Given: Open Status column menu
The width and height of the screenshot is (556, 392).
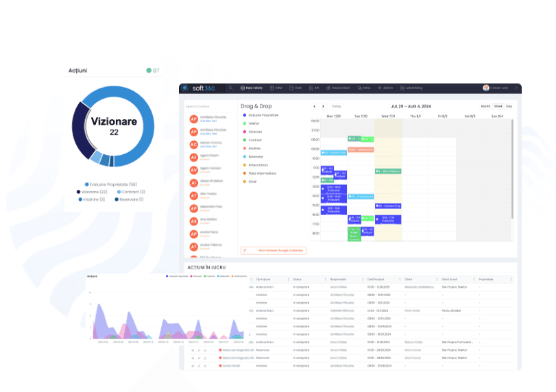Looking at the screenshot, I should pos(325,280).
